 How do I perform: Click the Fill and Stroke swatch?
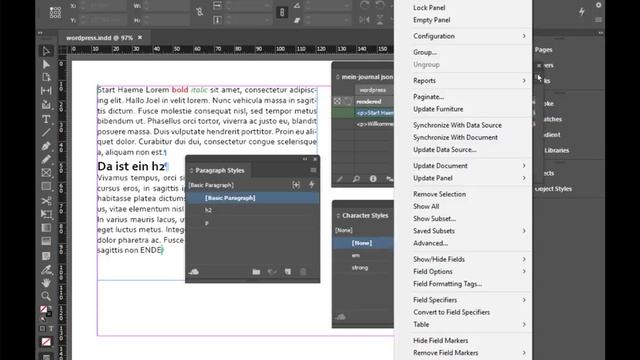[x=45, y=310]
